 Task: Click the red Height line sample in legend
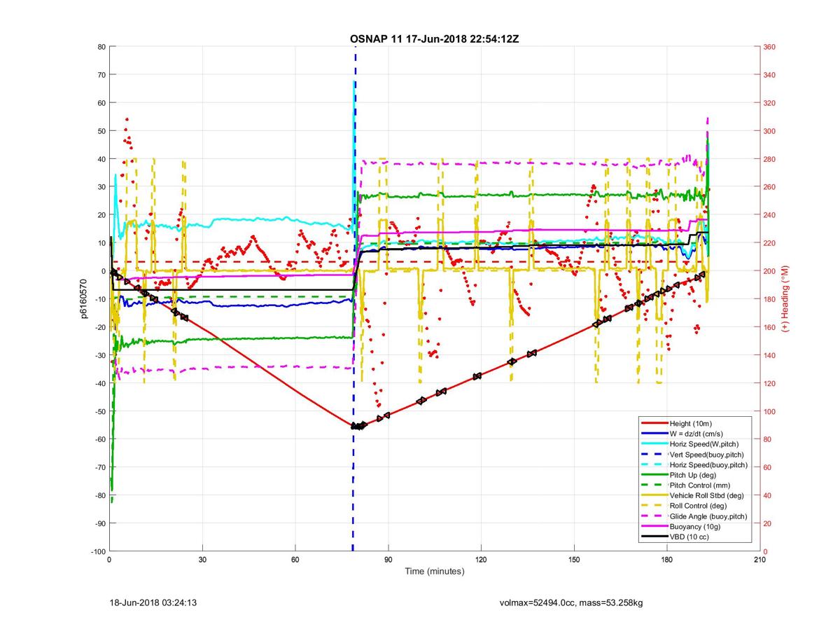[x=654, y=424]
